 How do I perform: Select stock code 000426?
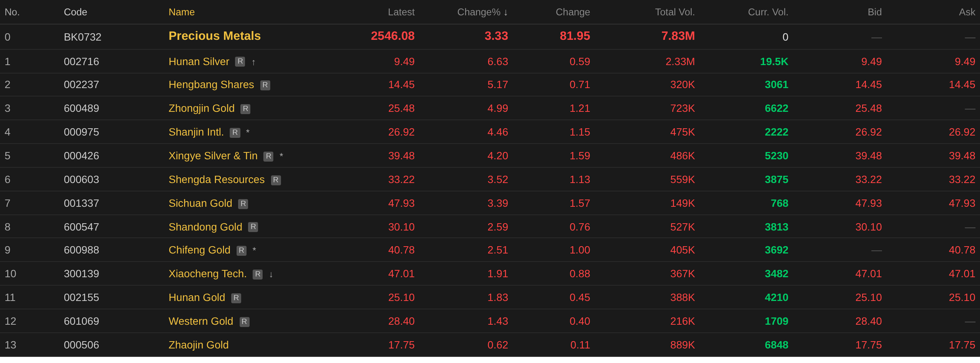click(82, 156)
